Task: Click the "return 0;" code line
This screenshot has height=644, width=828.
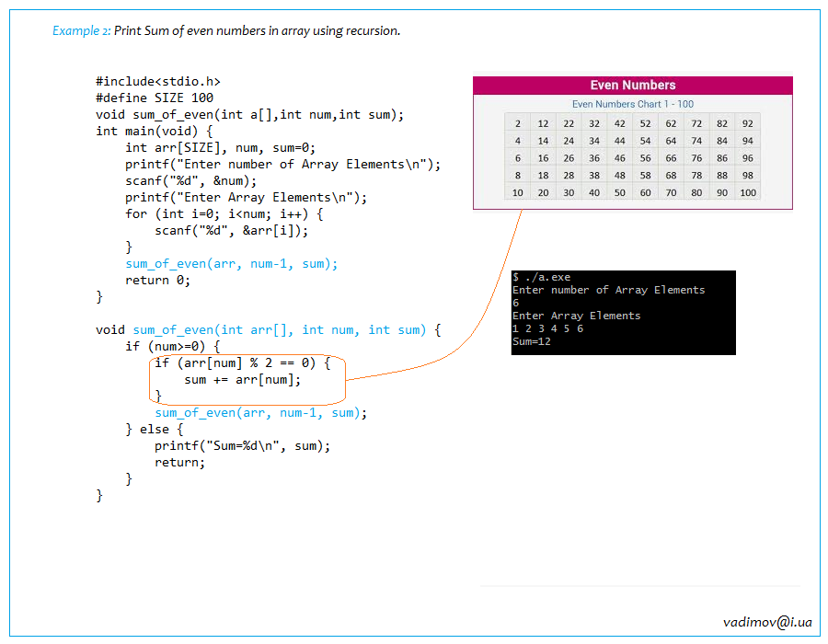Action: pos(157,281)
